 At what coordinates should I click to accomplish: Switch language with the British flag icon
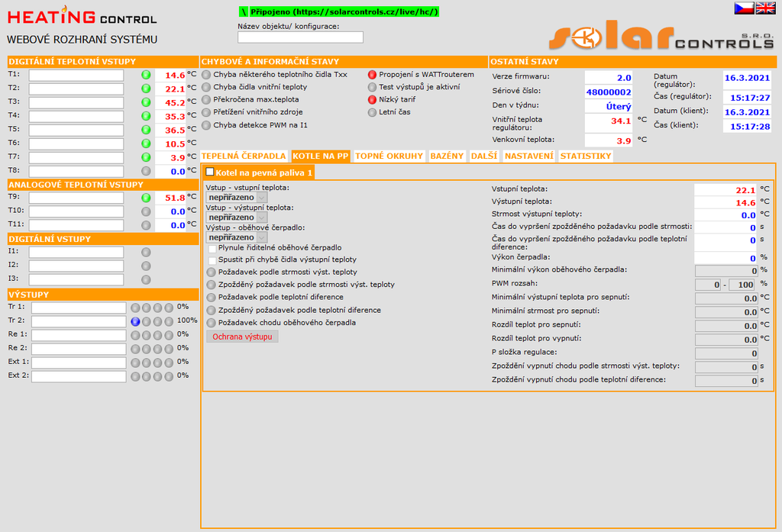(x=765, y=8)
